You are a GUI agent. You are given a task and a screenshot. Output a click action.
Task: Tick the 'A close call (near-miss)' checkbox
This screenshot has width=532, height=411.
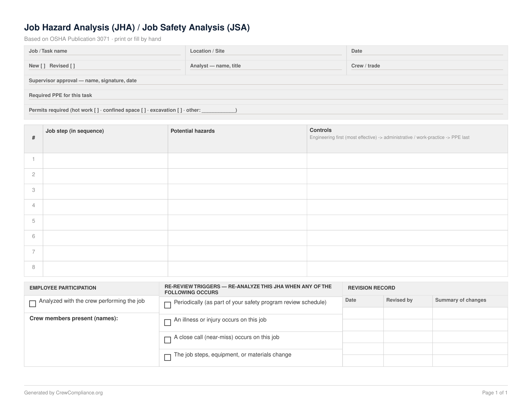pyautogui.click(x=167, y=340)
